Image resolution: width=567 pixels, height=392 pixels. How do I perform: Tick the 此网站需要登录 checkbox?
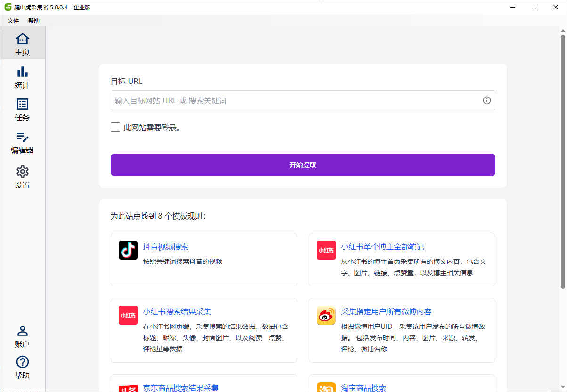coord(115,127)
